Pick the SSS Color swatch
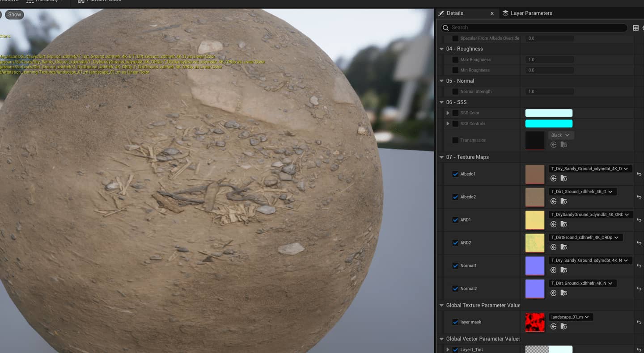This screenshot has width=644, height=353. coord(549,113)
